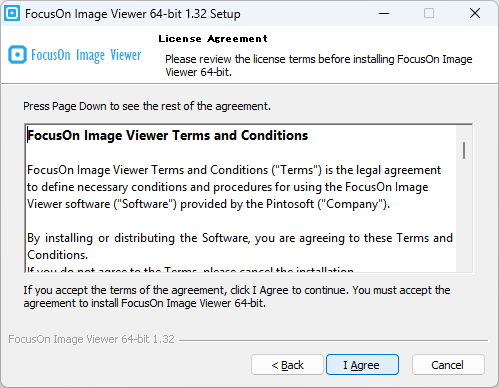499x388 pixels.
Task: Go back with the Back button
Action: [287, 365]
